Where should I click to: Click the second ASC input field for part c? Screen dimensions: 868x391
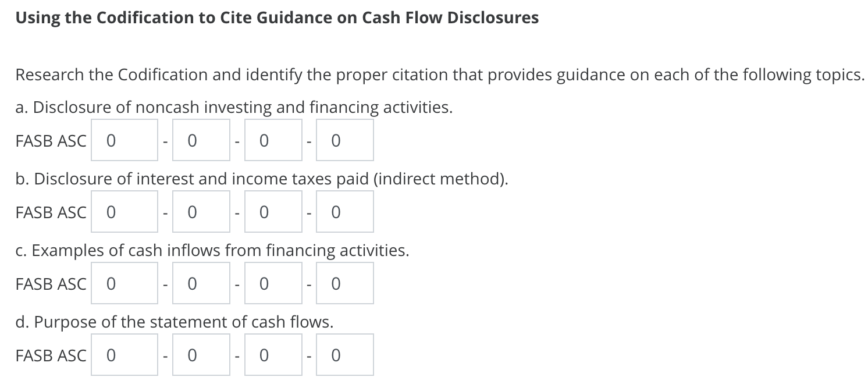point(200,283)
